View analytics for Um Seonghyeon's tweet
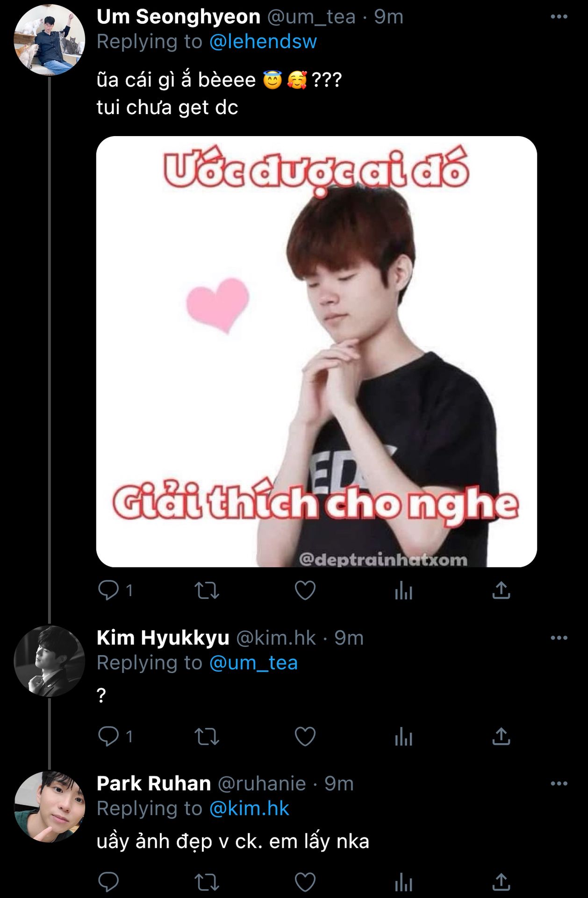Screen dimensions: 588x898 pyautogui.click(x=403, y=590)
